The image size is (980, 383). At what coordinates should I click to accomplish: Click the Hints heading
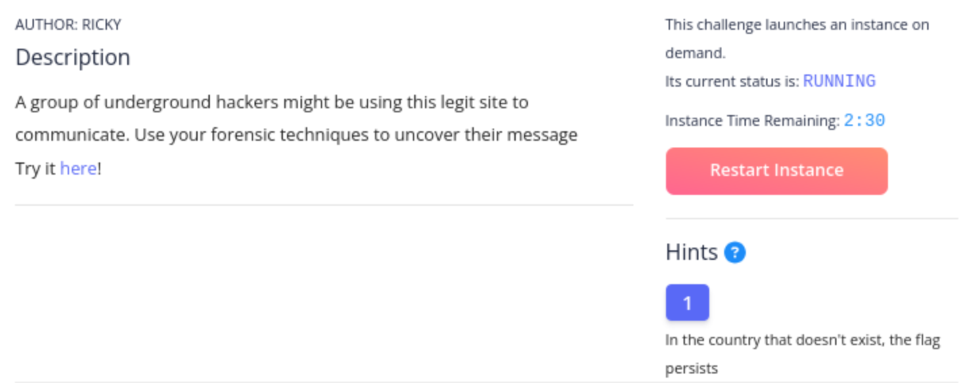coord(691,252)
